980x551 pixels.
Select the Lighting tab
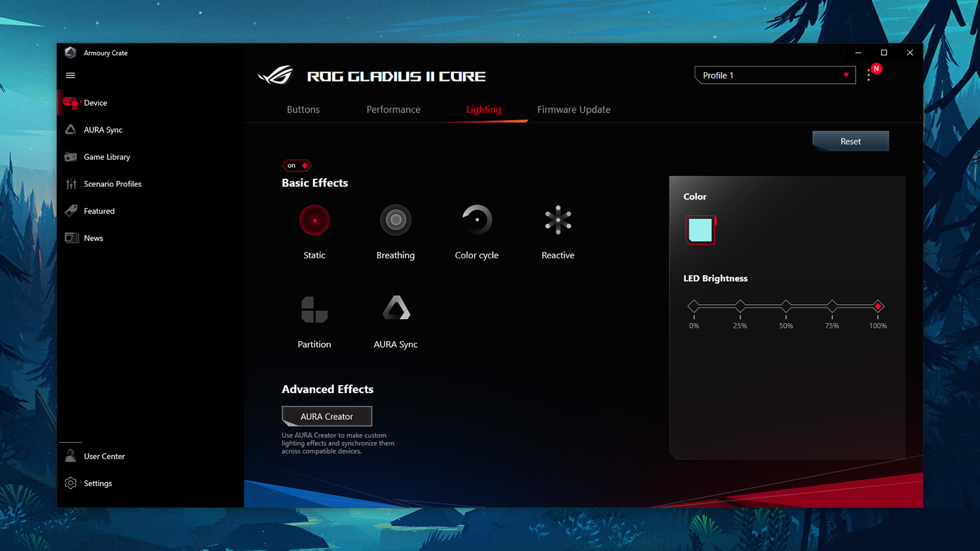484,110
